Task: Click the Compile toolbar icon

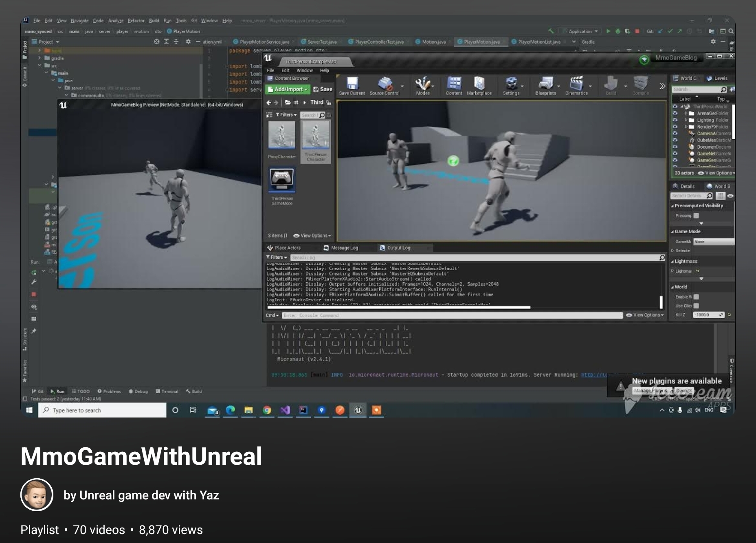Action: (640, 86)
